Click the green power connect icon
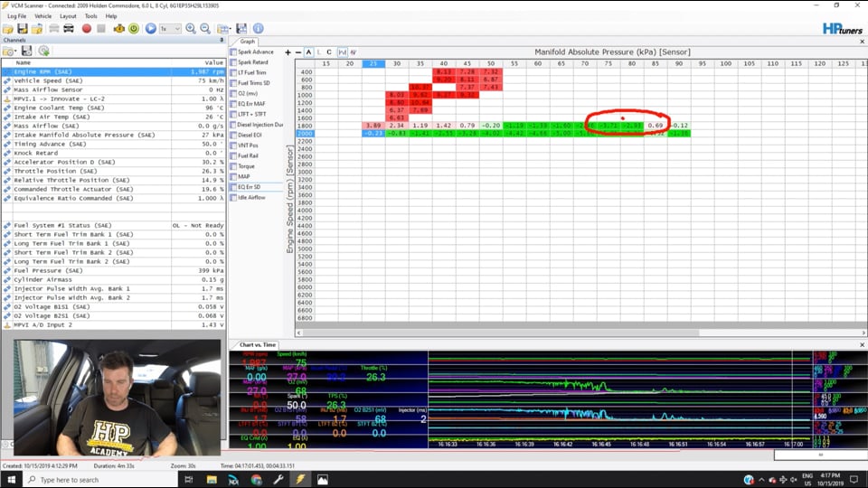This screenshot has height=488, width=868. (x=134, y=29)
